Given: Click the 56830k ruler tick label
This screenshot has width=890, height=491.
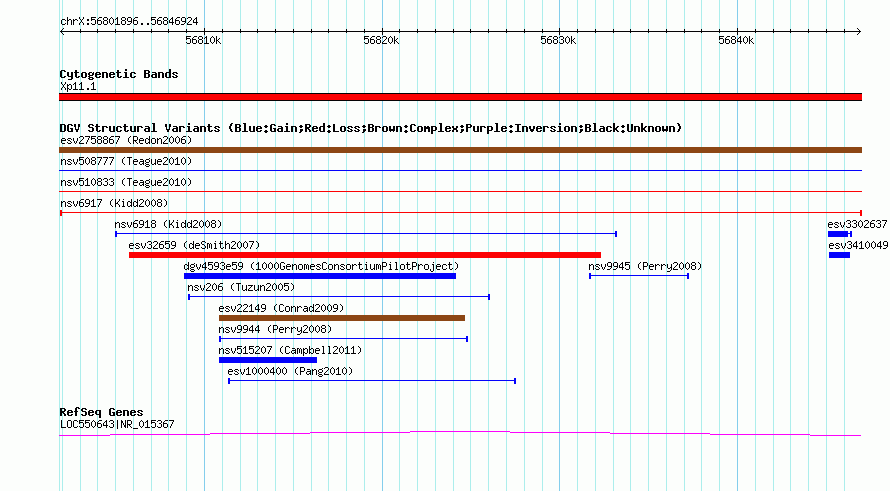Looking at the screenshot, I should point(559,41).
